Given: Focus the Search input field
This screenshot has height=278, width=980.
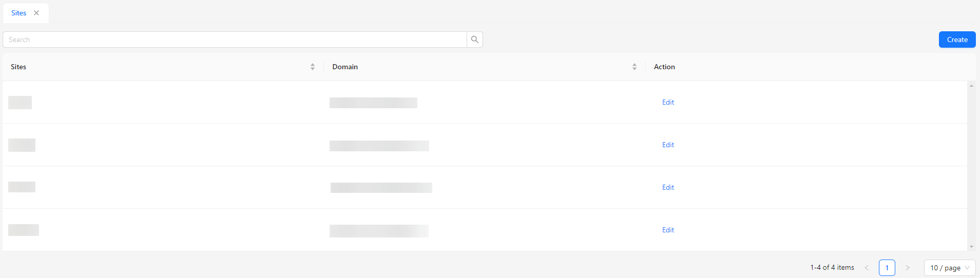Looking at the screenshot, I should click(235, 39).
